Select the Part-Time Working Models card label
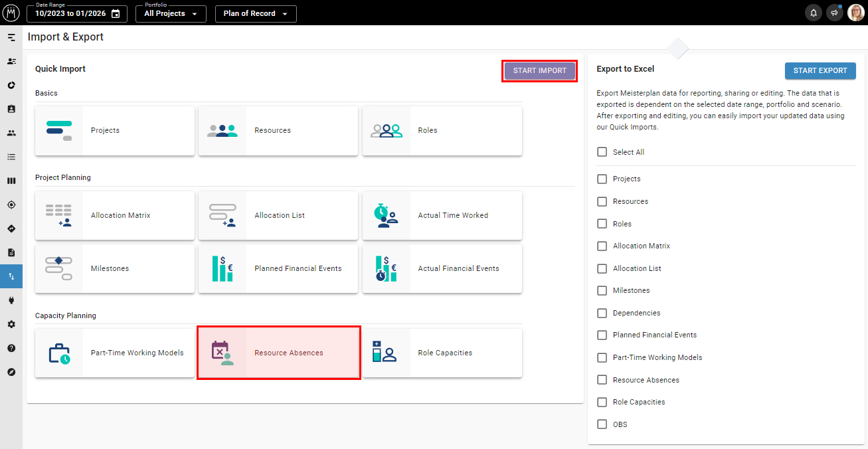This screenshot has width=868, height=449. point(137,353)
